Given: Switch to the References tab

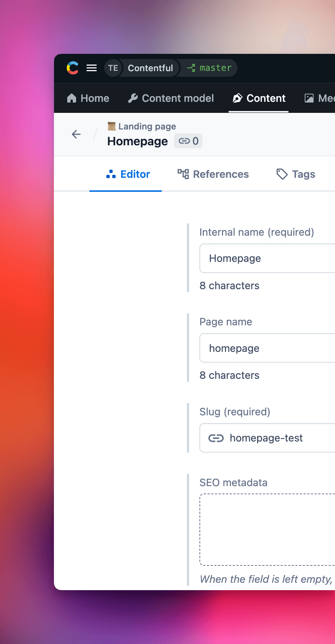Looking at the screenshot, I should click(213, 174).
